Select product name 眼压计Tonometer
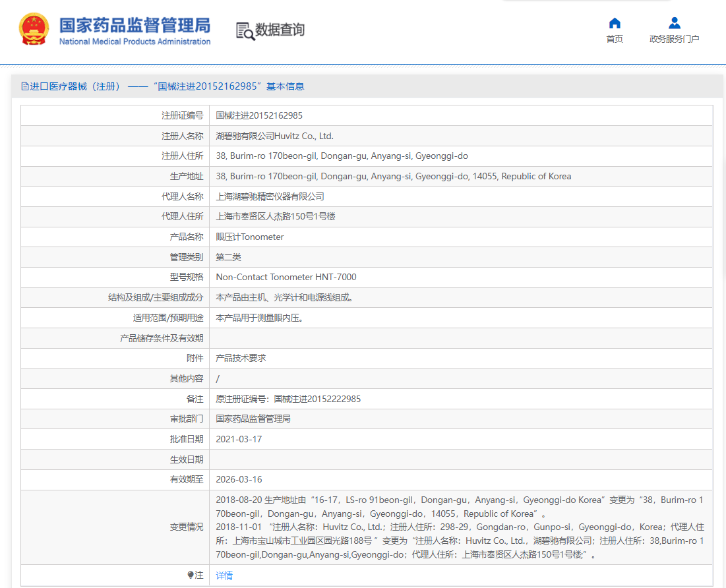The height and width of the screenshot is (588, 726). point(249,237)
